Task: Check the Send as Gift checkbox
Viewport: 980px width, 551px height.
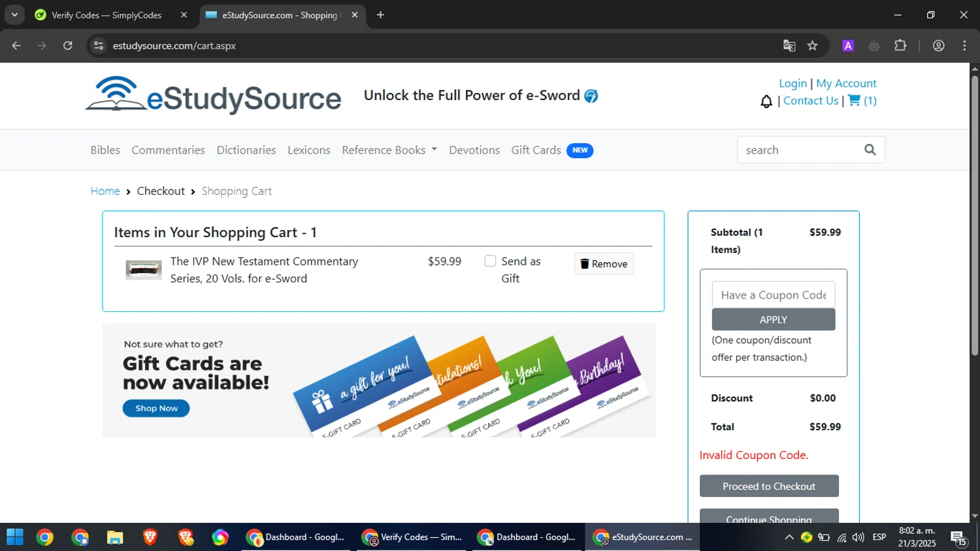Action: [490, 261]
